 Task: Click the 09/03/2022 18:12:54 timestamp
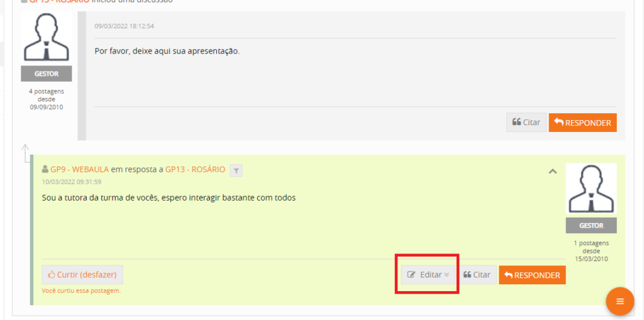tap(125, 26)
